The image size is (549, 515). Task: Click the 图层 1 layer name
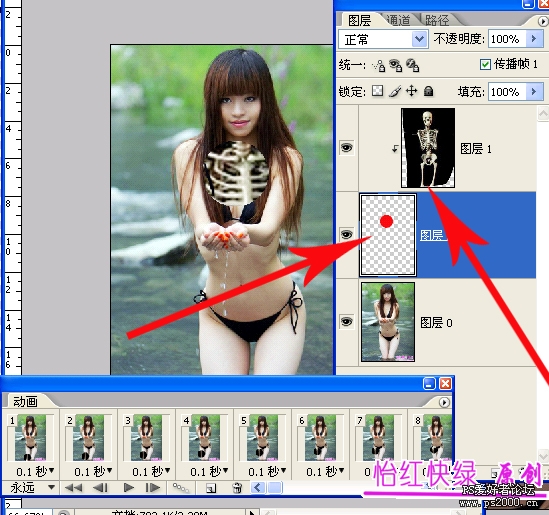click(x=476, y=149)
